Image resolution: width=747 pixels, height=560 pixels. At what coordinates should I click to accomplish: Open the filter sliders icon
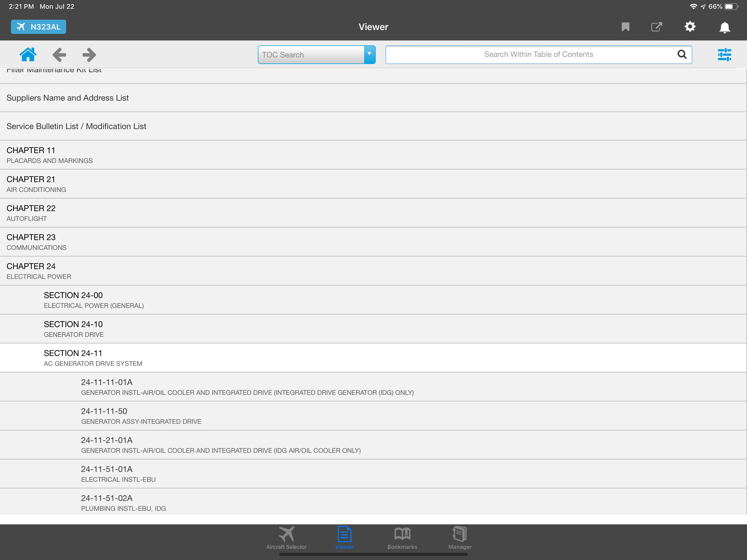tap(724, 54)
